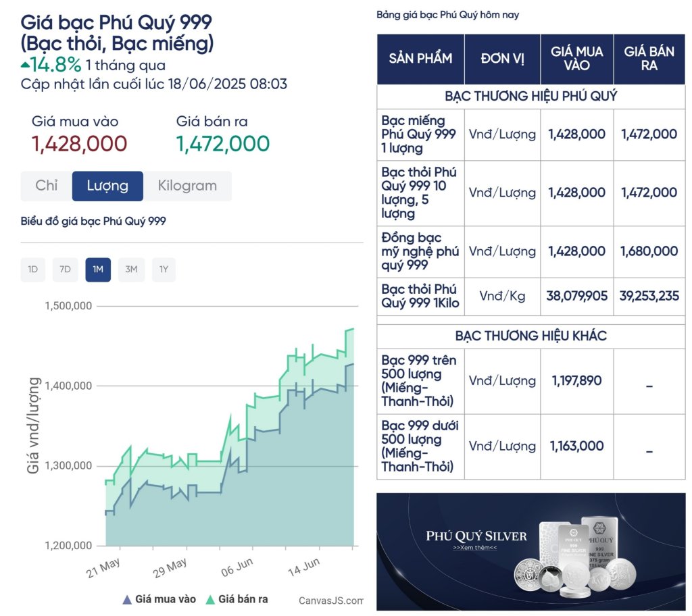The width and height of the screenshot is (692, 616).
Task: Select the Bạc thỏi Phú Quý 999 10 lượng row
Action: (531, 193)
